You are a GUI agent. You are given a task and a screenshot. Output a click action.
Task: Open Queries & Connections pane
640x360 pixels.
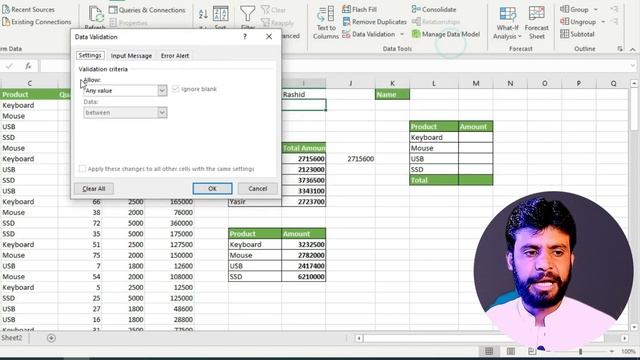pyautogui.click(x=147, y=10)
